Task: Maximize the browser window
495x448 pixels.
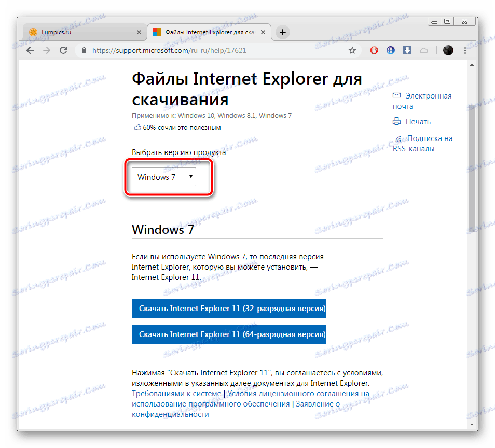Action: point(447,21)
